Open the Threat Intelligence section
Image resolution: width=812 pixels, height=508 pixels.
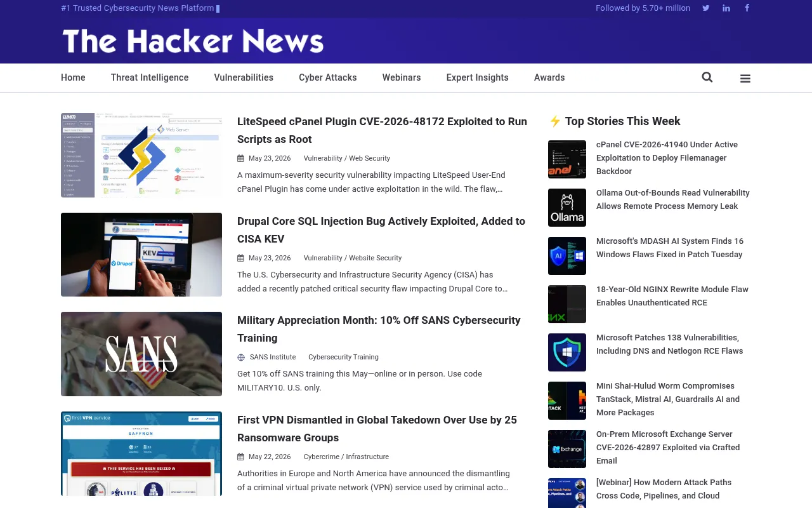[150, 77]
